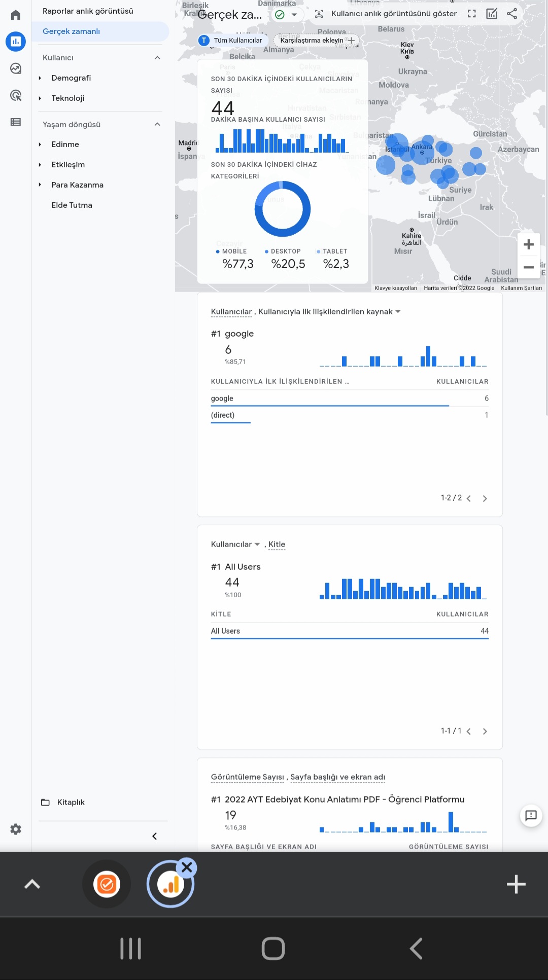
Task: Expand the Para Kazanma tree item
Action: coord(40,185)
